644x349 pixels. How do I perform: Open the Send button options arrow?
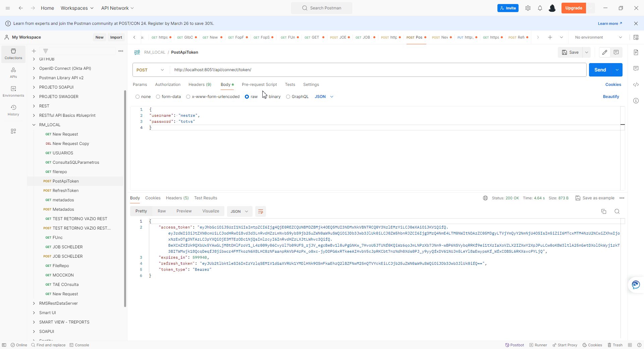[x=617, y=70]
